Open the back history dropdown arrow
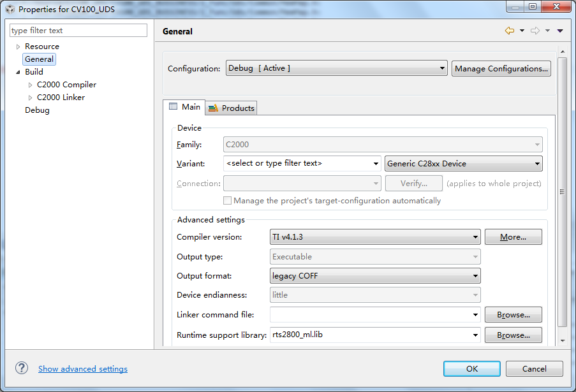Viewport: 576px width, 392px height. pyautogui.click(x=522, y=31)
